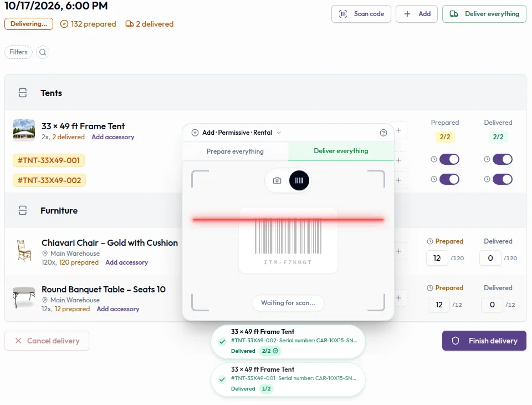Viewport: 532px width, 405px height.
Task: Click the Finish delivery button
Action: [484, 341]
